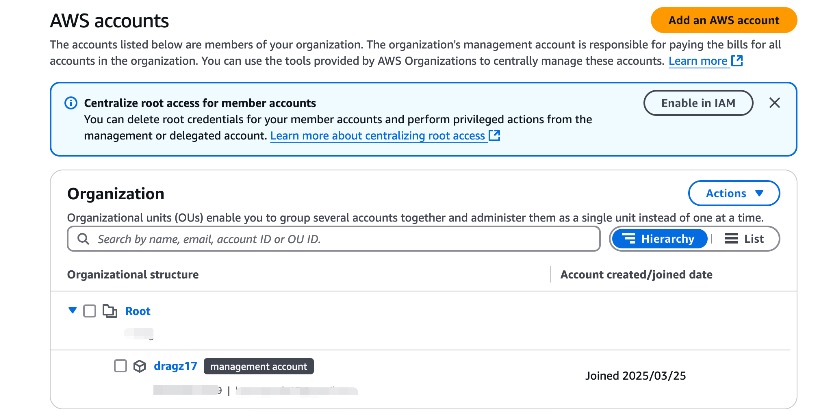Viewport: 815px width, 412px height.
Task: Click the Organization section heading
Action: tap(116, 194)
